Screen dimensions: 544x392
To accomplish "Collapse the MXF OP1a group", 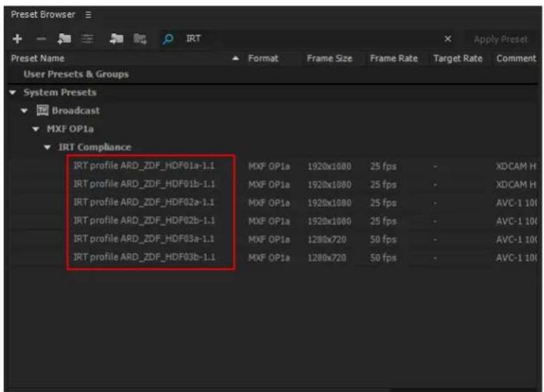I will pyautogui.click(x=36, y=129).
